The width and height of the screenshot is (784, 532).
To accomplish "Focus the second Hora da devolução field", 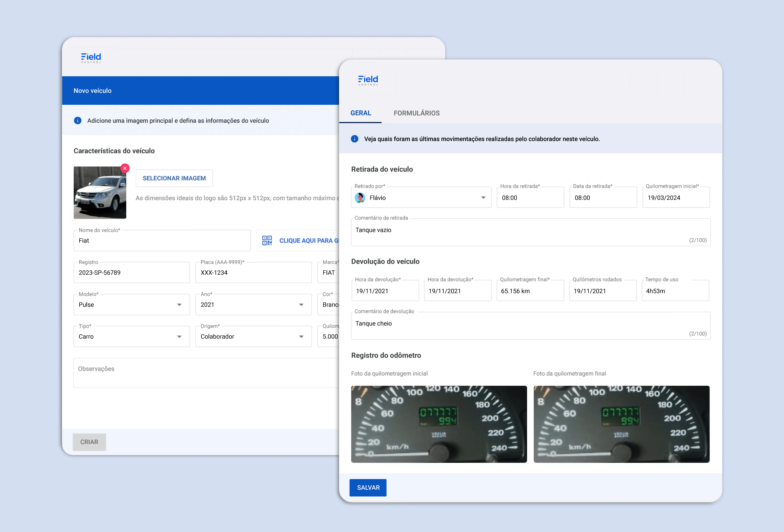I will [457, 291].
